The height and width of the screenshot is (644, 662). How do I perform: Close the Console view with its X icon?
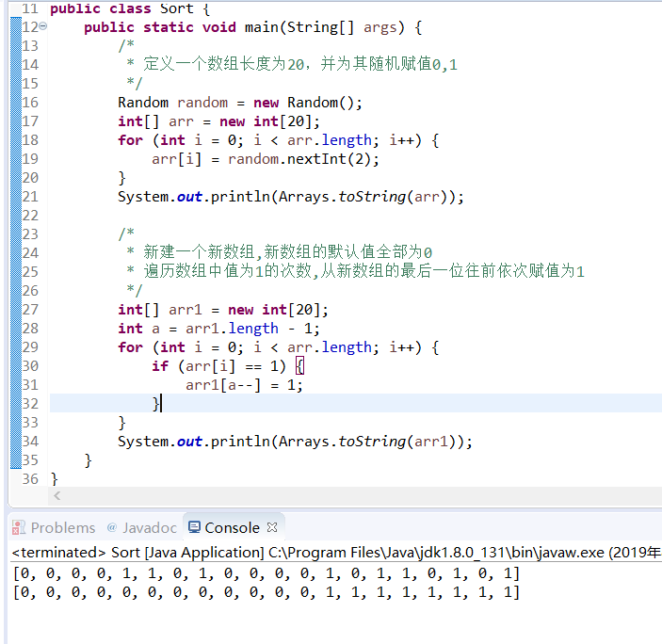(272, 527)
